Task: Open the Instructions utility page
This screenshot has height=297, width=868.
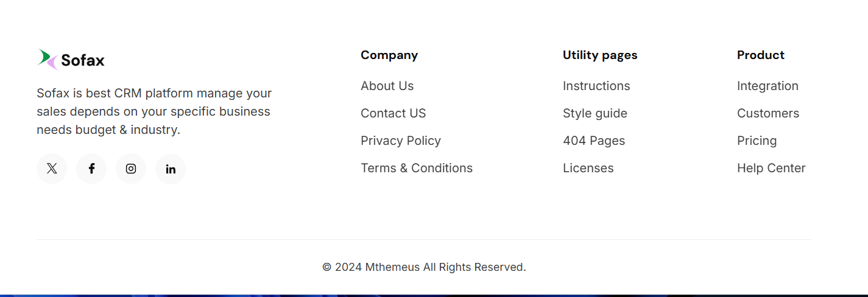Action: pyautogui.click(x=596, y=86)
